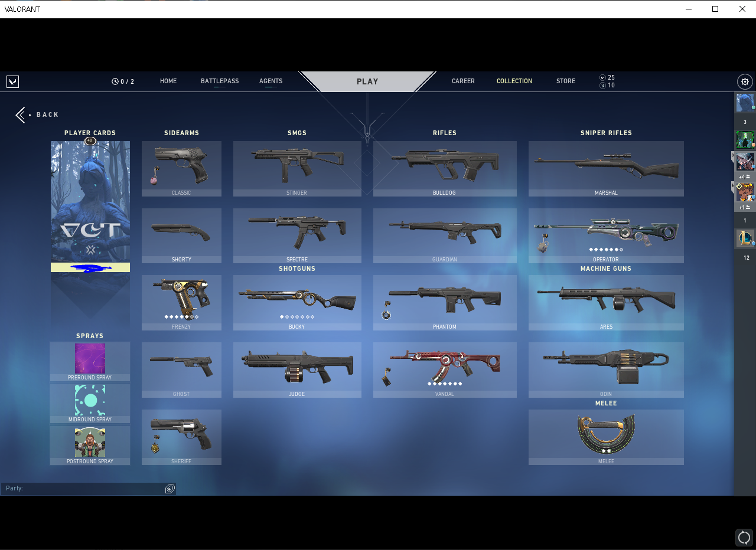Image resolution: width=756 pixels, height=550 pixels.
Task: Select the gun buddy on the Sheriff
Action: pos(155,445)
